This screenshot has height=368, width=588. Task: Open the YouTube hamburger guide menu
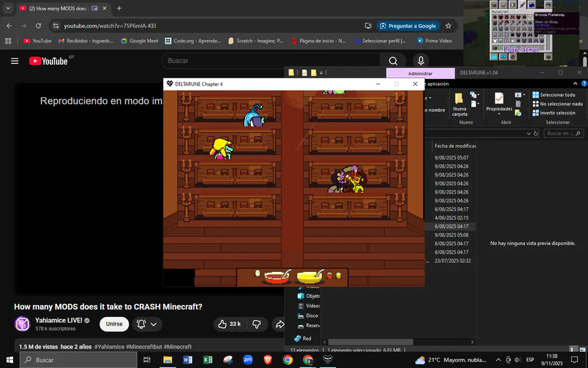coord(14,61)
